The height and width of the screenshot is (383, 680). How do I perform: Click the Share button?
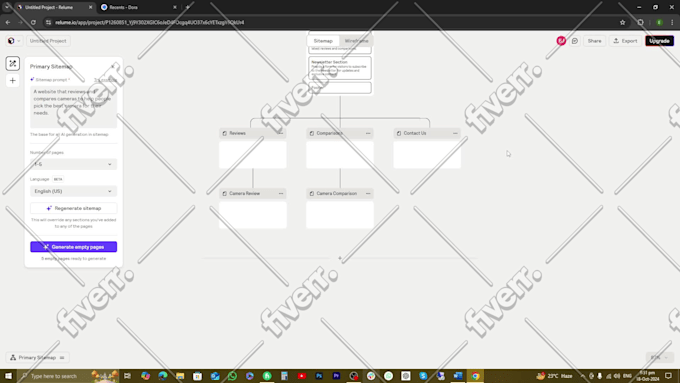[594, 41]
